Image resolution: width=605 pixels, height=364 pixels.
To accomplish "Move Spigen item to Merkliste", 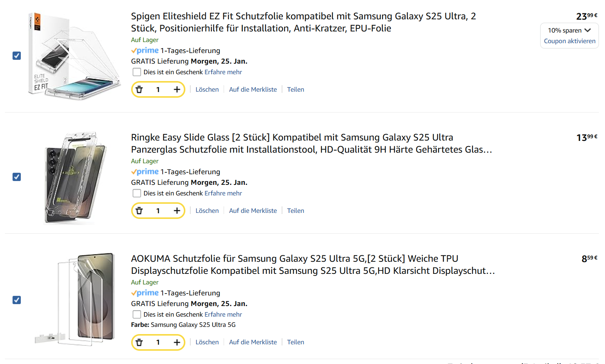I will tap(253, 89).
